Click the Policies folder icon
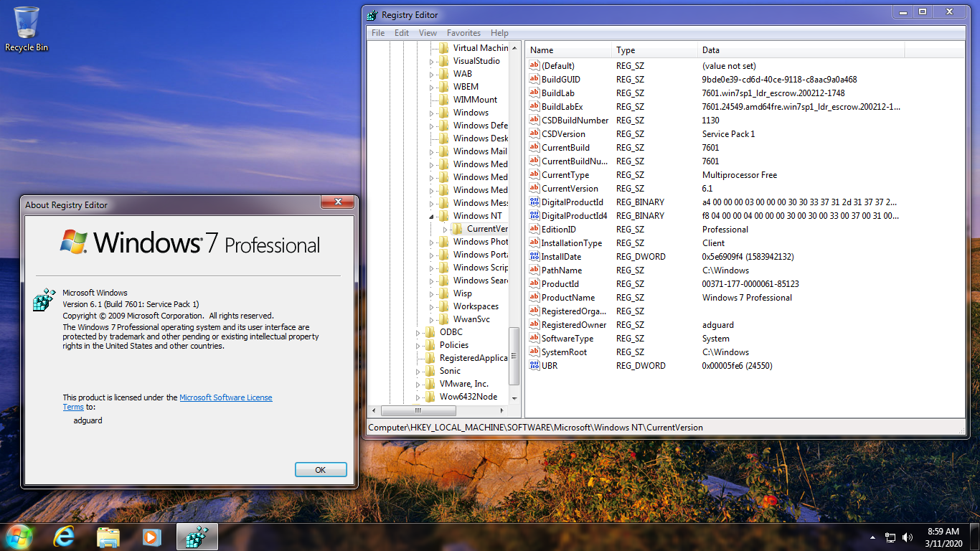The image size is (980, 551). click(430, 345)
